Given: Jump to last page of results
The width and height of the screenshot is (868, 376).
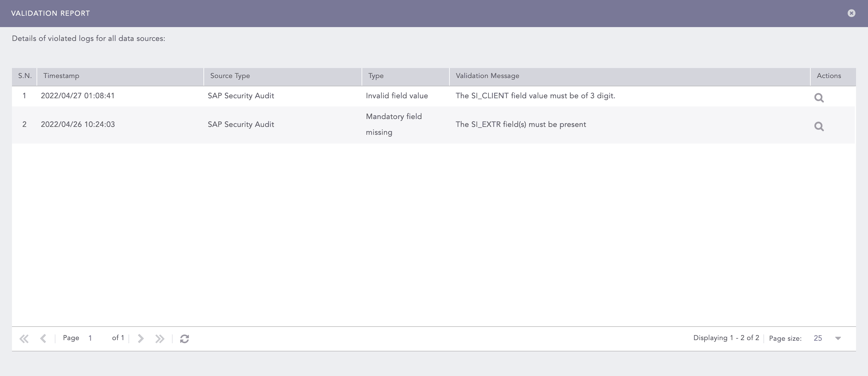Looking at the screenshot, I should coord(160,339).
